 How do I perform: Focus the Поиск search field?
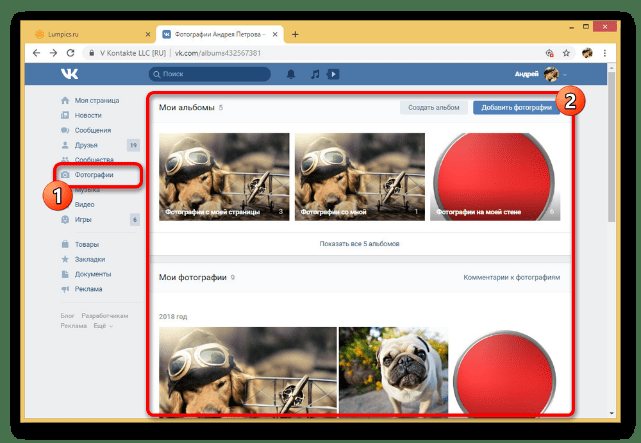point(210,74)
